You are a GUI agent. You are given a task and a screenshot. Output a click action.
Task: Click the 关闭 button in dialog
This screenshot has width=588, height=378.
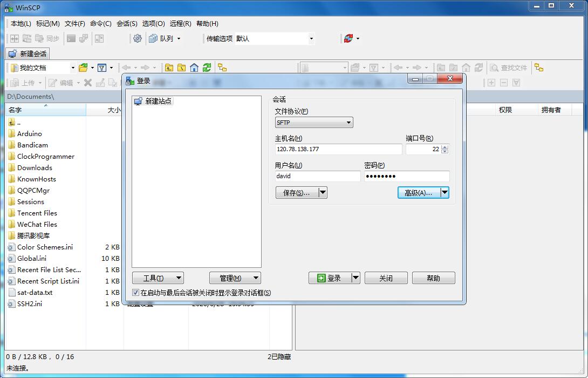[386, 278]
